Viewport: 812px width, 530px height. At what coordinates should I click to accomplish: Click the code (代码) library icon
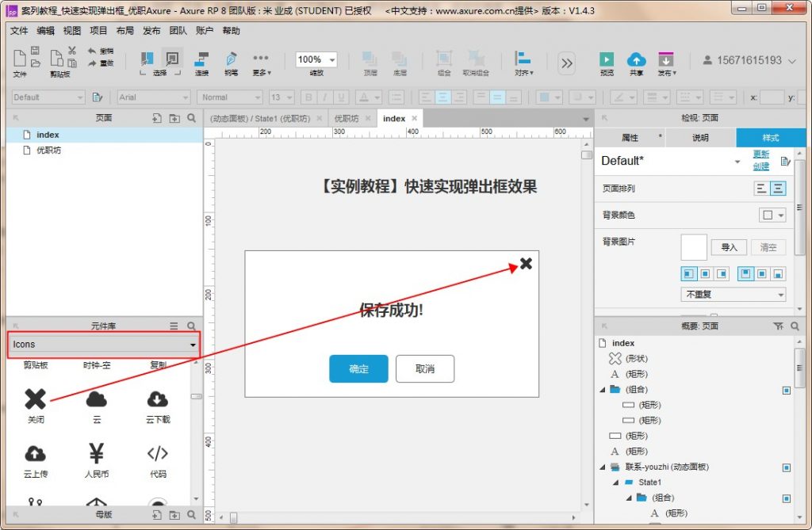point(158,454)
